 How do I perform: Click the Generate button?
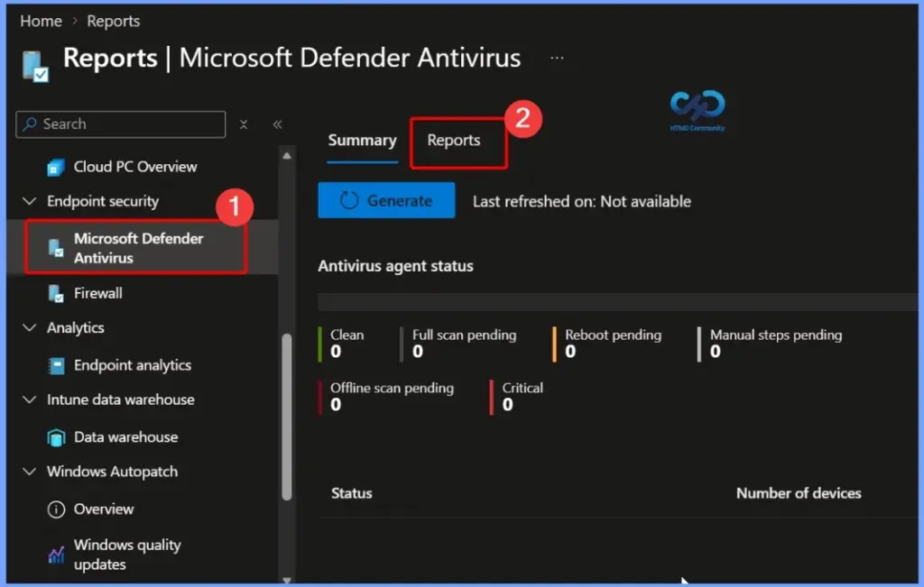tap(386, 201)
